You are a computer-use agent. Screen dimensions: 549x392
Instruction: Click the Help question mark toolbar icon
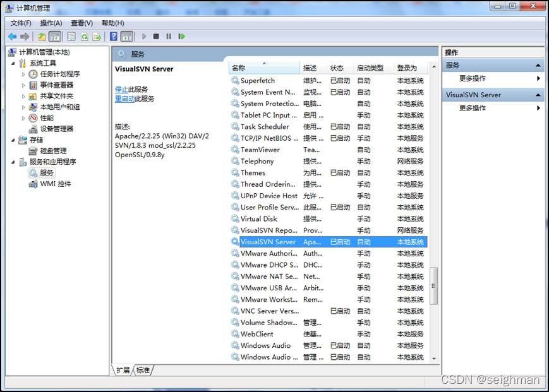pyautogui.click(x=114, y=37)
